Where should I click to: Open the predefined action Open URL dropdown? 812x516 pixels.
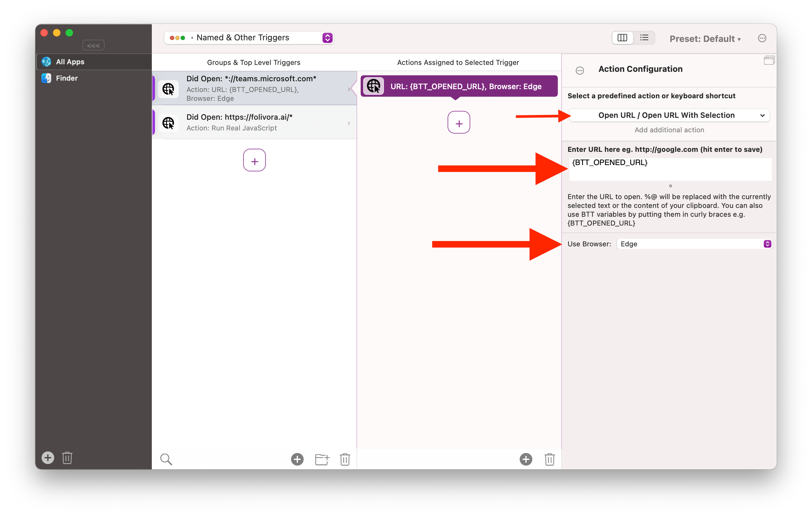click(x=669, y=115)
